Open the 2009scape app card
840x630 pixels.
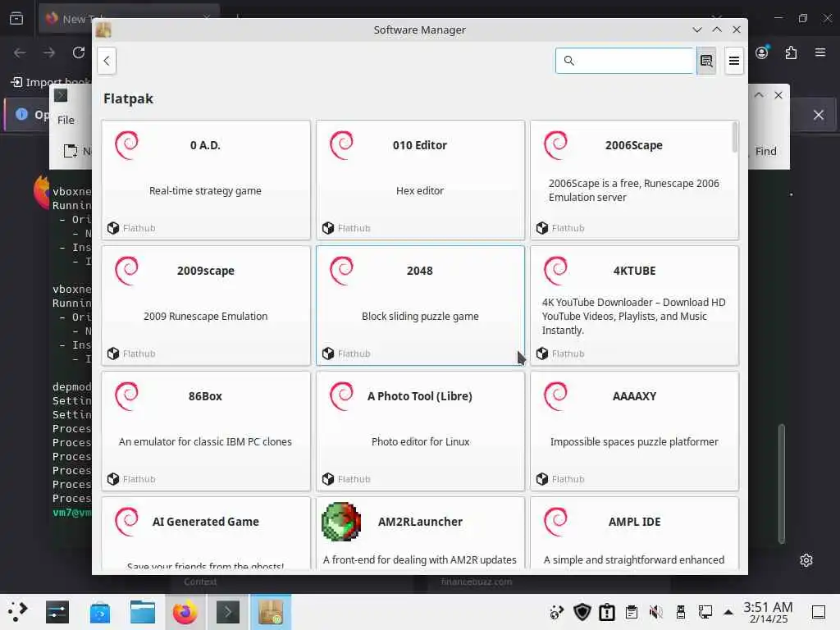click(x=206, y=305)
